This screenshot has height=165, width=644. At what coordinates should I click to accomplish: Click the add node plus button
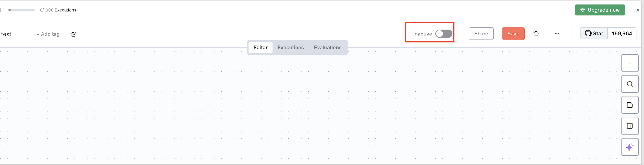point(630,63)
